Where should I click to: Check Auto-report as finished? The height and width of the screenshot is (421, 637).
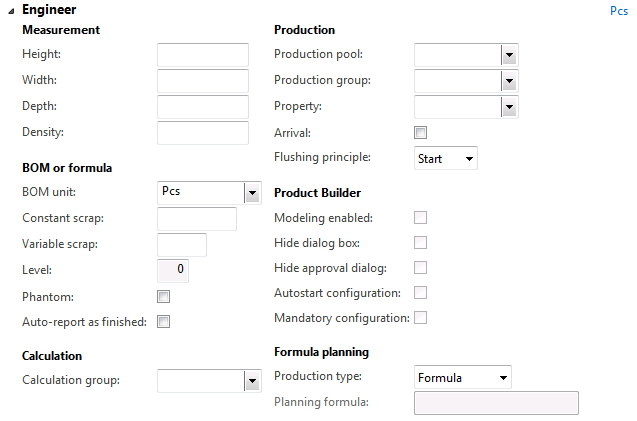pyautogui.click(x=164, y=322)
